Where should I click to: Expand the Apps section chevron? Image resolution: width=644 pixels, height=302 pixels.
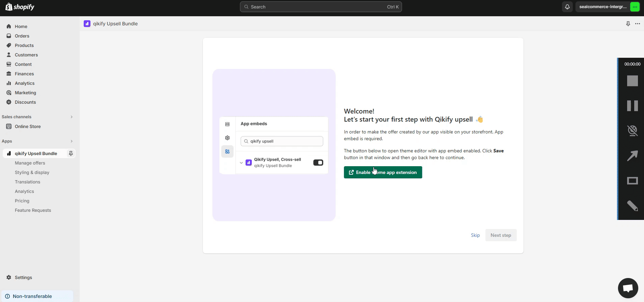[x=72, y=141]
